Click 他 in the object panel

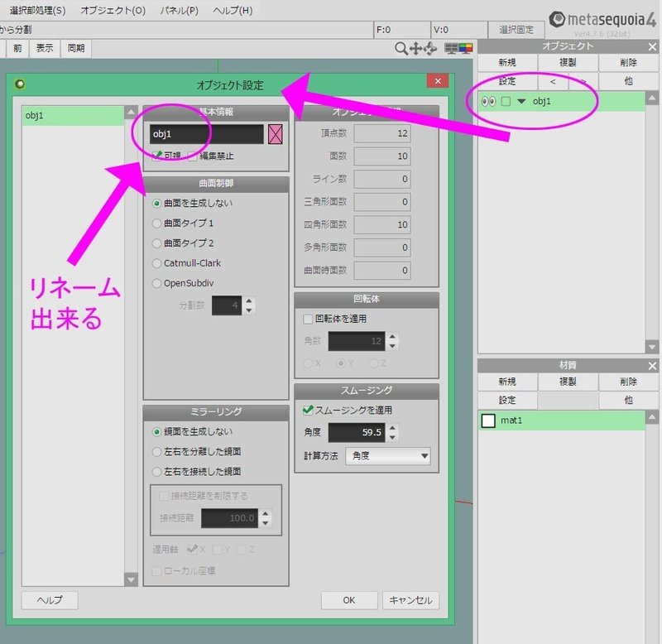629,81
